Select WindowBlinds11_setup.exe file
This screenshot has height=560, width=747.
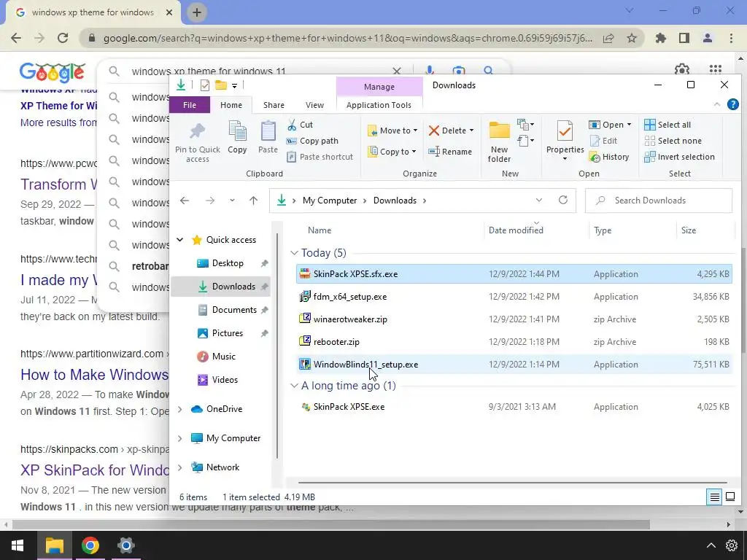(514, 365)
